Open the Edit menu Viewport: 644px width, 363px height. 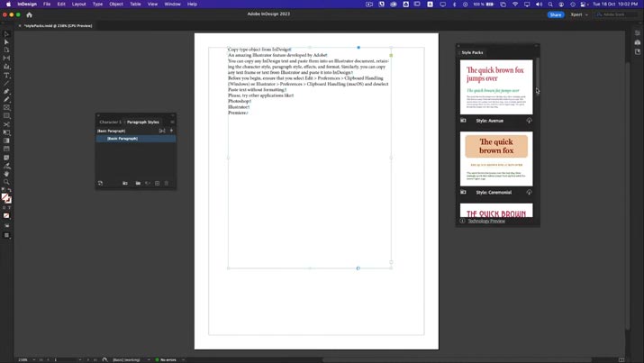[x=61, y=5]
